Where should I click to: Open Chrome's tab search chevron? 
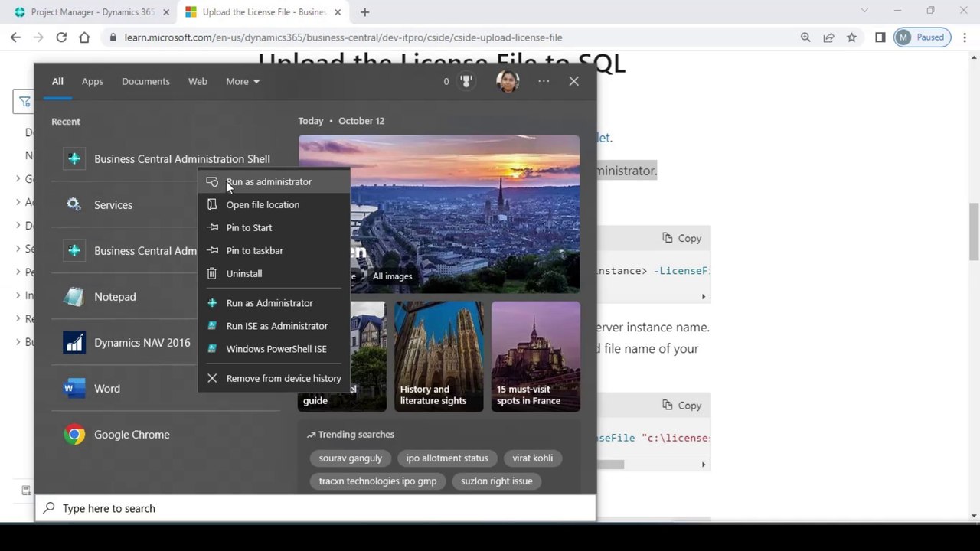[x=864, y=11]
